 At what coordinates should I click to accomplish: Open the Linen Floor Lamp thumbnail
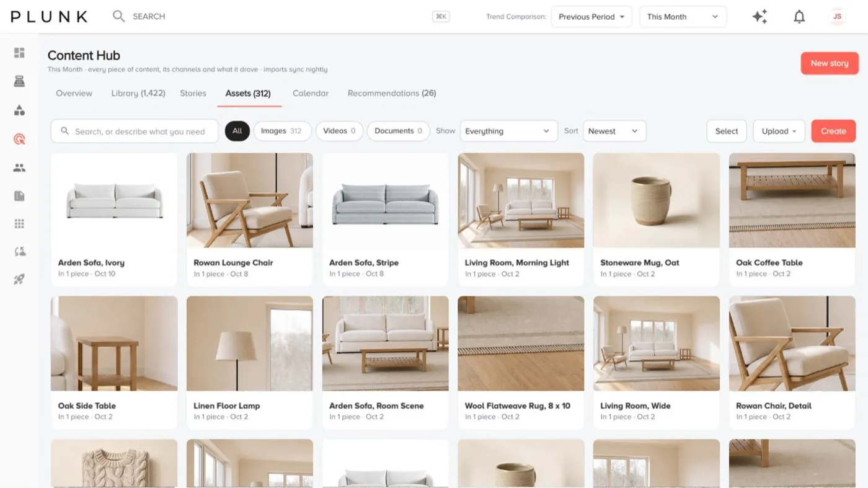click(250, 344)
